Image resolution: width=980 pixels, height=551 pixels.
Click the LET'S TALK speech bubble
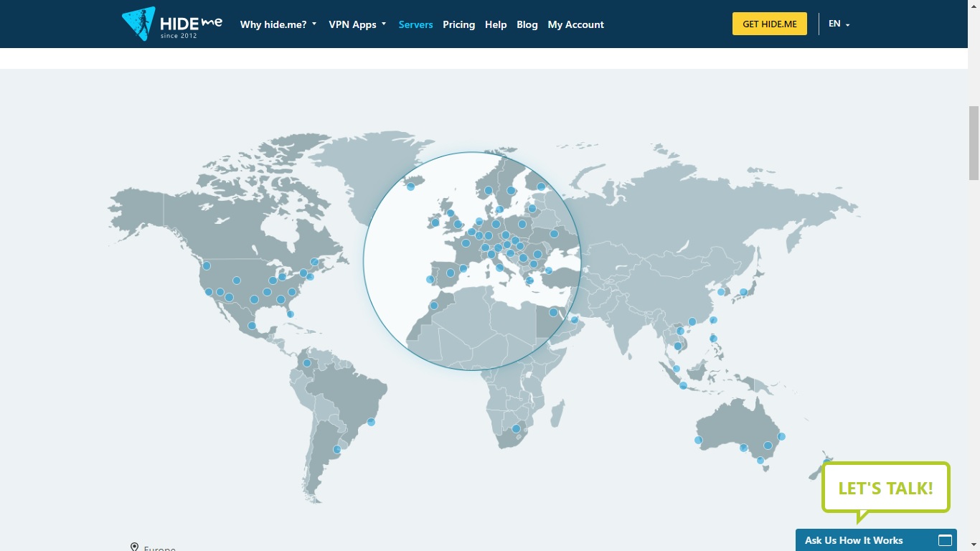(x=885, y=488)
